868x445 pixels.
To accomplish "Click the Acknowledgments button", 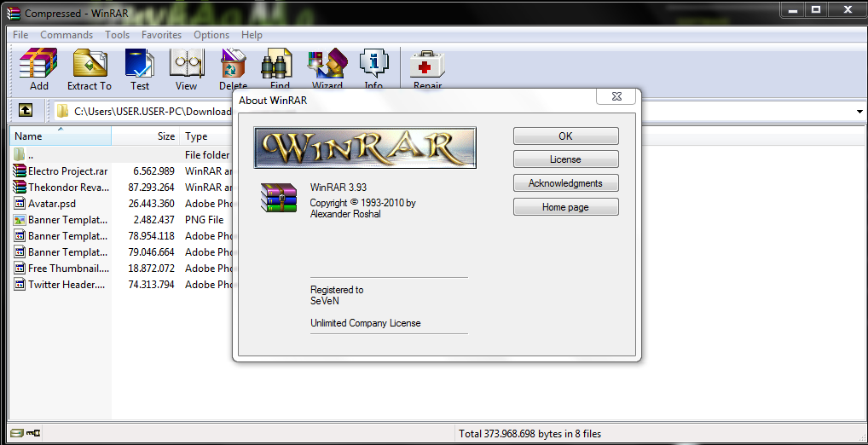I will (566, 183).
